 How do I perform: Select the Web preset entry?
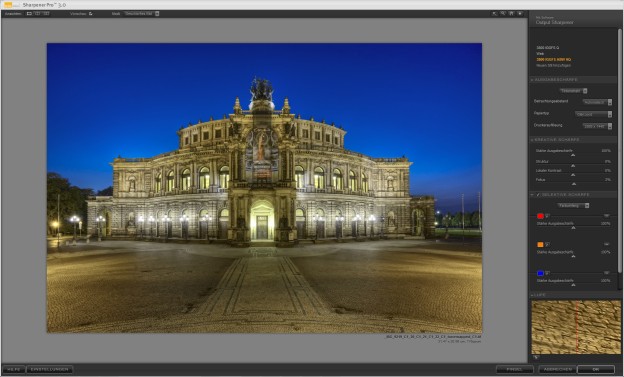tap(540, 53)
